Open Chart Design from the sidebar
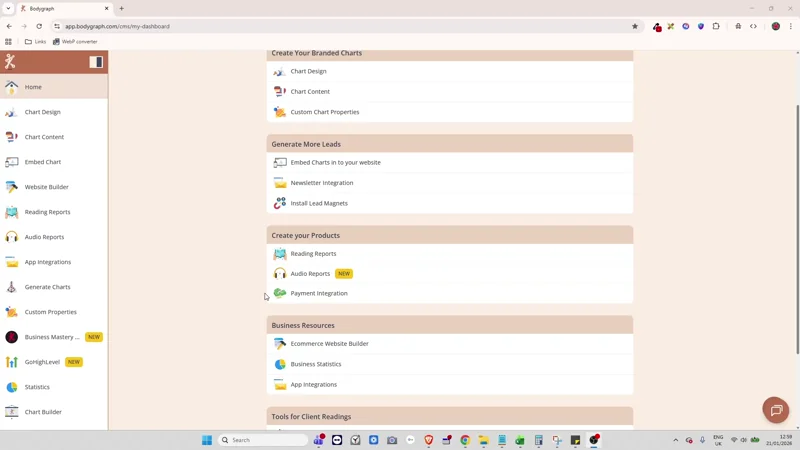This screenshot has width=800, height=450. (x=42, y=112)
